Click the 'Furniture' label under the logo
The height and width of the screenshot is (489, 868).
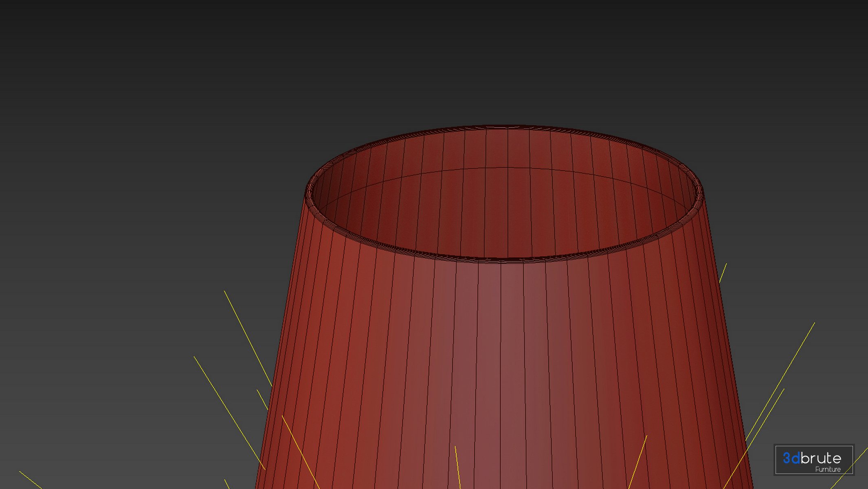click(828, 469)
